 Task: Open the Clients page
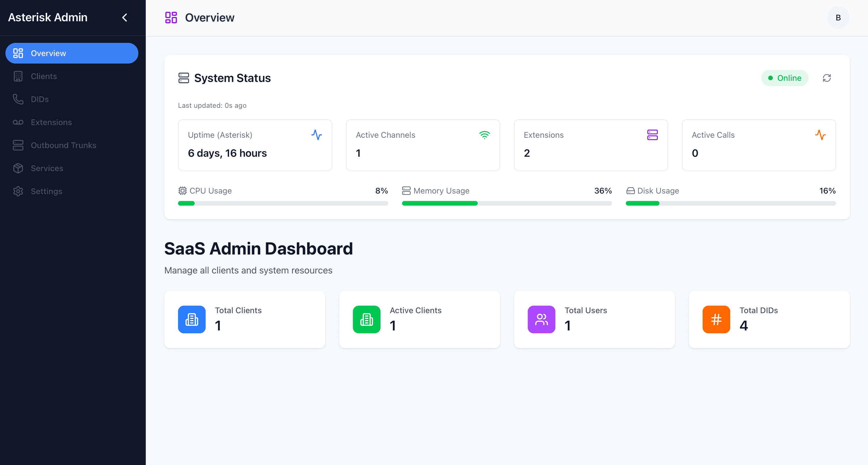pos(44,76)
